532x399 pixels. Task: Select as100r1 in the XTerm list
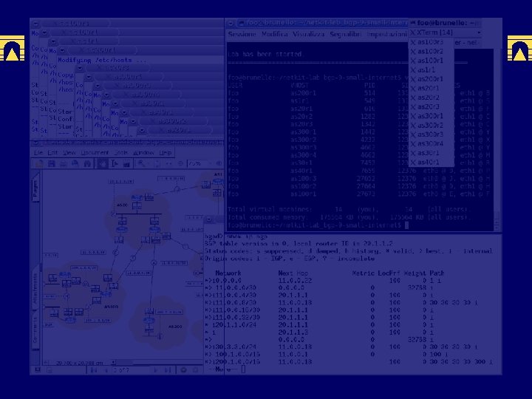click(x=431, y=61)
